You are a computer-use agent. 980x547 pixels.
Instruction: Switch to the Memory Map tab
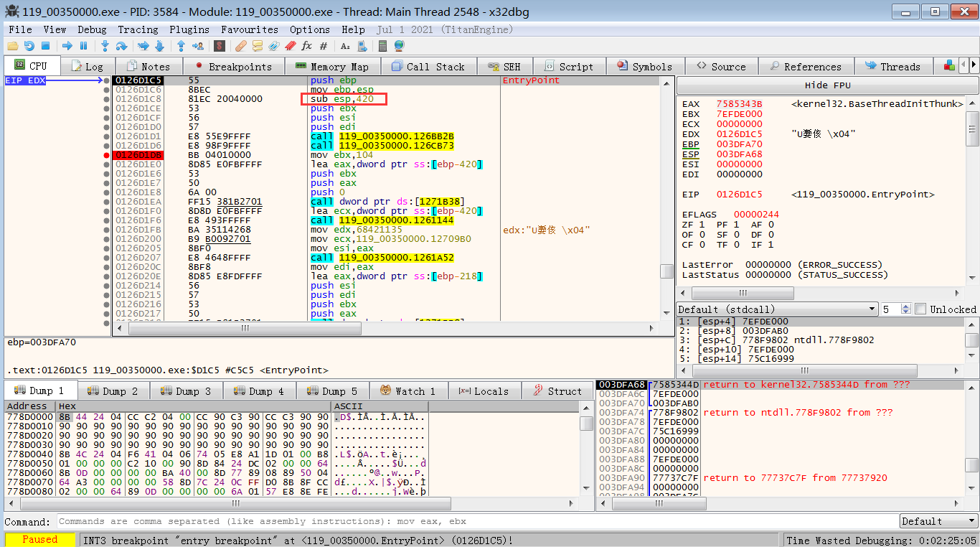coord(331,66)
